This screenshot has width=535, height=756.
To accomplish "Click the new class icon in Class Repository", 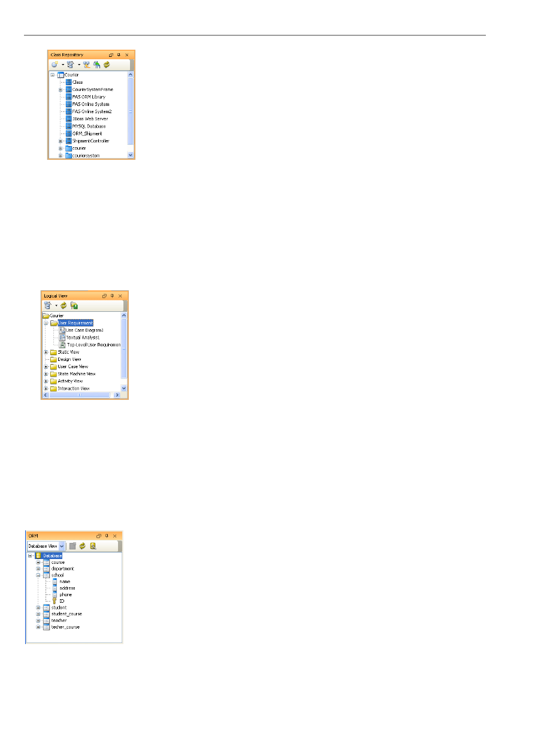I will point(54,65).
